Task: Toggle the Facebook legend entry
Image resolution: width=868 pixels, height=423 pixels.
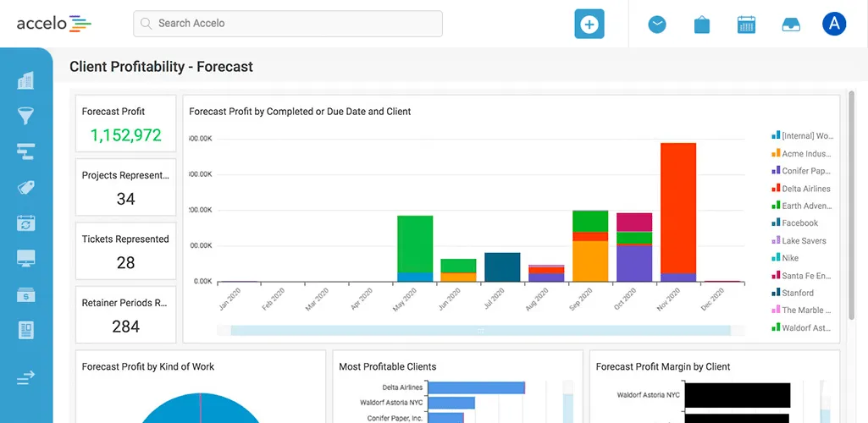Action: coord(795,222)
